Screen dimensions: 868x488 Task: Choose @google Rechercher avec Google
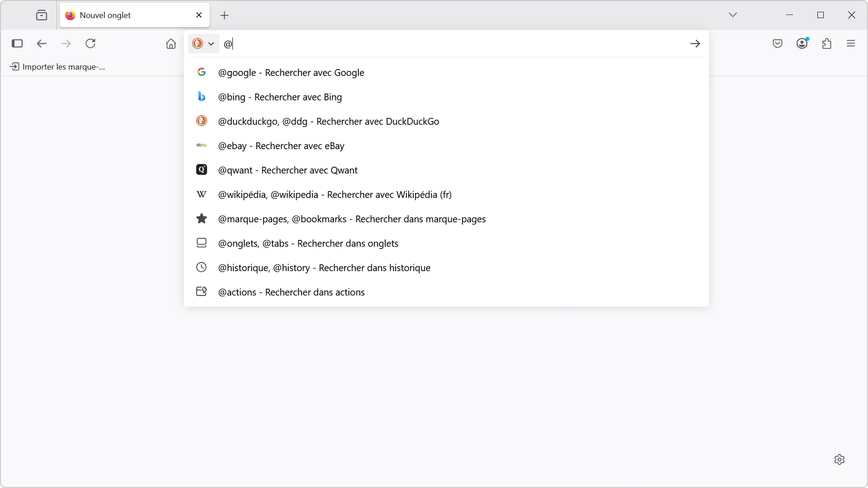tap(446, 72)
